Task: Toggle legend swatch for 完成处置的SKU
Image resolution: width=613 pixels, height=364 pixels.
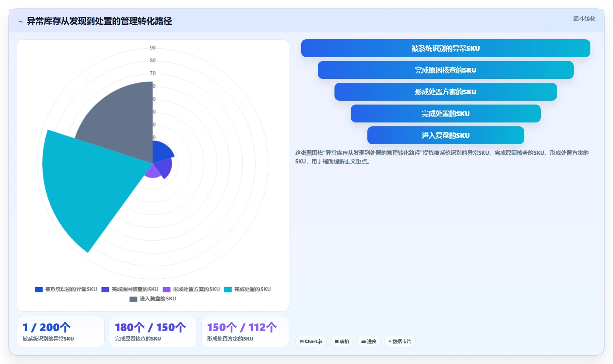Action: click(x=228, y=289)
